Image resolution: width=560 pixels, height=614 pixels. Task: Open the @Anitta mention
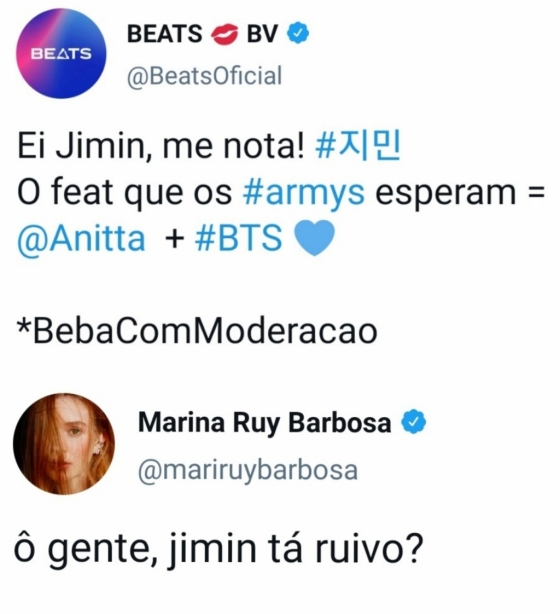81,238
